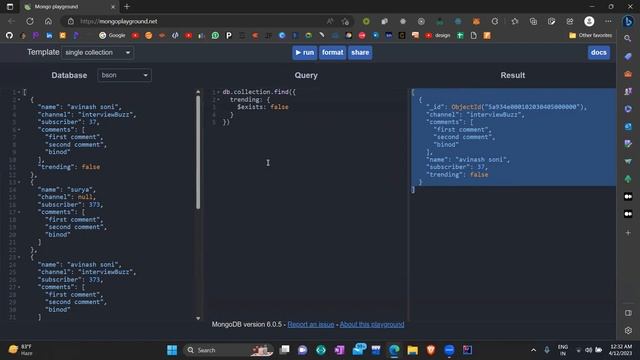Viewport: 640px width, 360px height.
Task: Add this page to favorites star
Action: [x=345, y=21]
